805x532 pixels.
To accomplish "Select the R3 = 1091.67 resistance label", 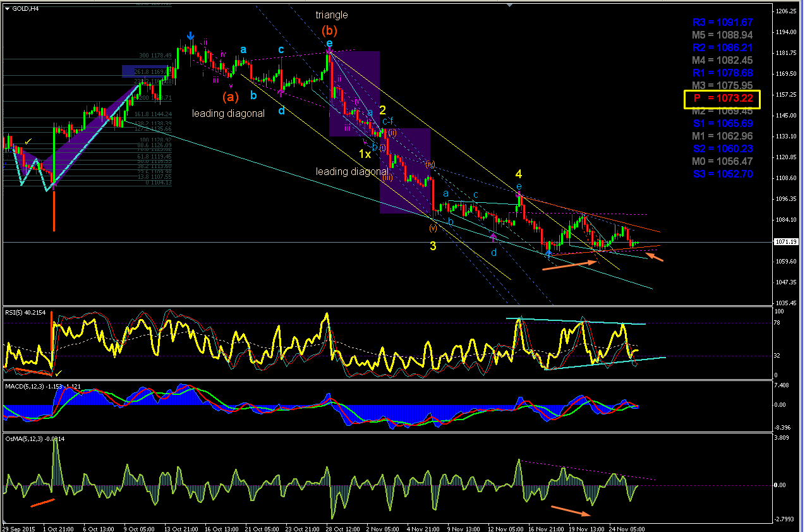I will coord(723,22).
